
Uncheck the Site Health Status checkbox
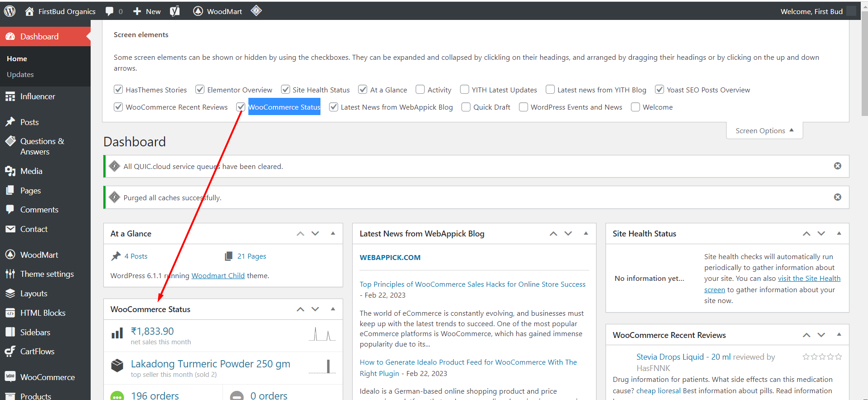tap(286, 90)
